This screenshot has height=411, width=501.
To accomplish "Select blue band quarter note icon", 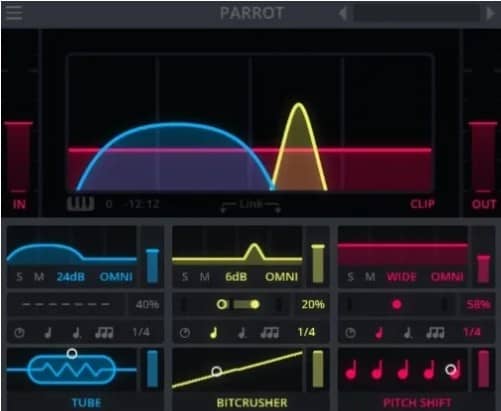I will coord(48,333).
